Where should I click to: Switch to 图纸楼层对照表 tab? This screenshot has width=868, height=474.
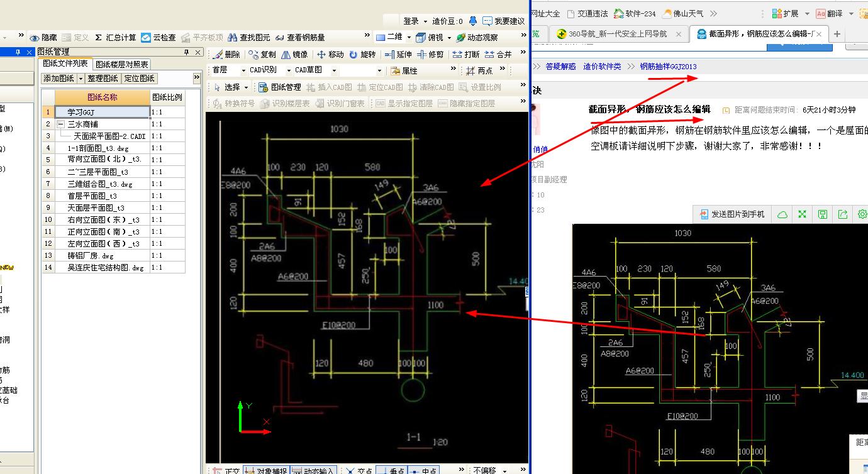[122, 64]
